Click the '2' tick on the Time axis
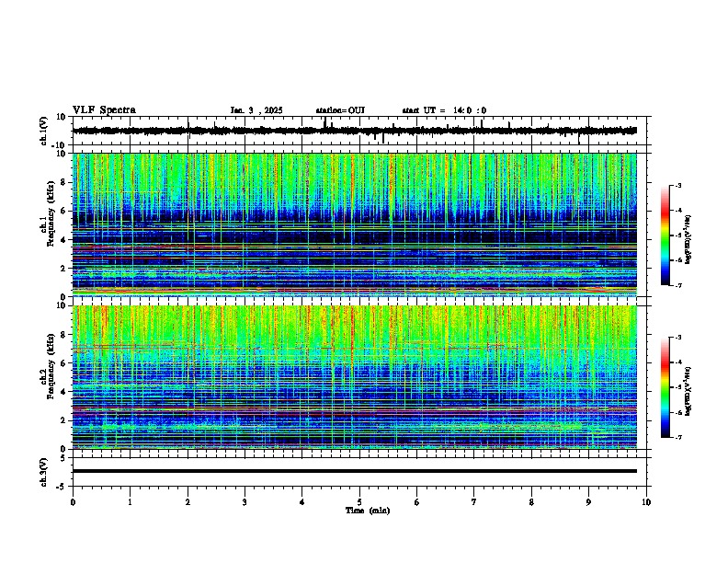 [188, 502]
